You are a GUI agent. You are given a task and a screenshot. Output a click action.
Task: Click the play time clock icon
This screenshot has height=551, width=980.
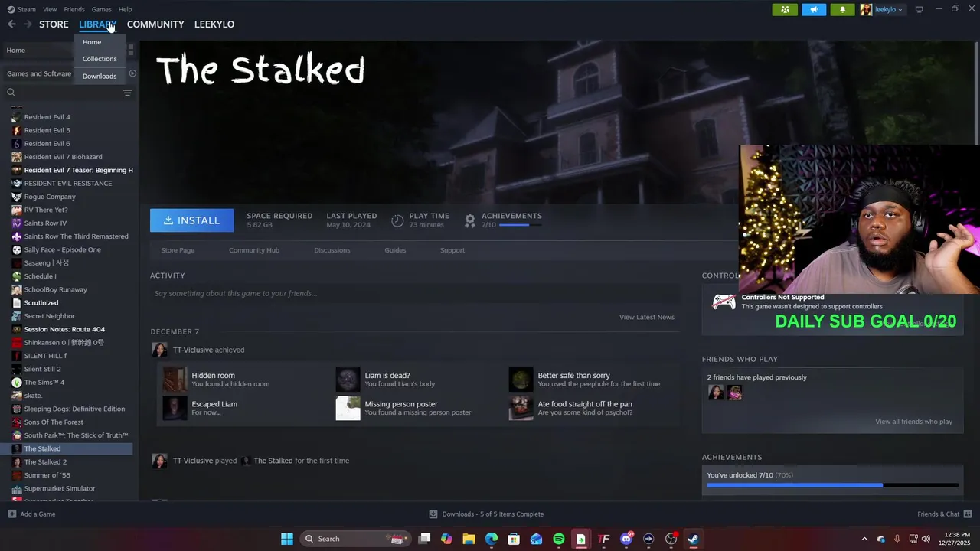tap(397, 220)
